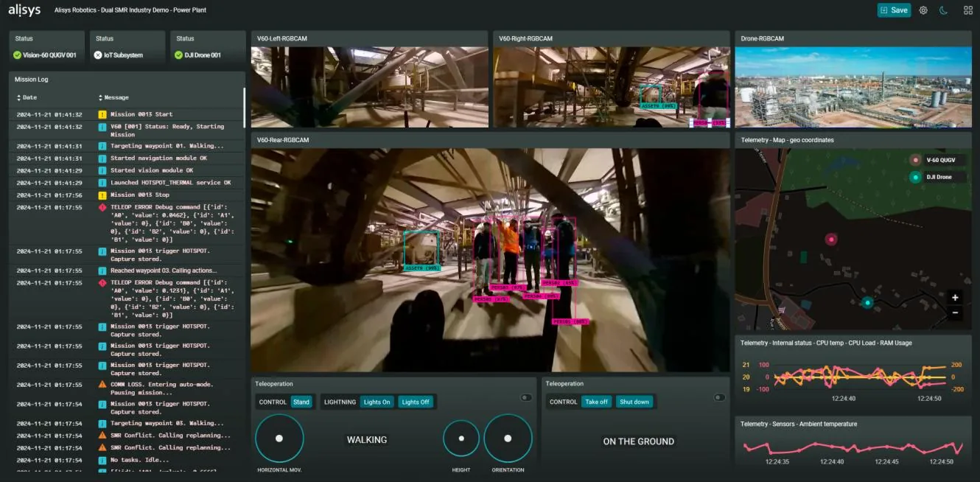Click the alisys logo
The image size is (980, 482).
click(24, 10)
